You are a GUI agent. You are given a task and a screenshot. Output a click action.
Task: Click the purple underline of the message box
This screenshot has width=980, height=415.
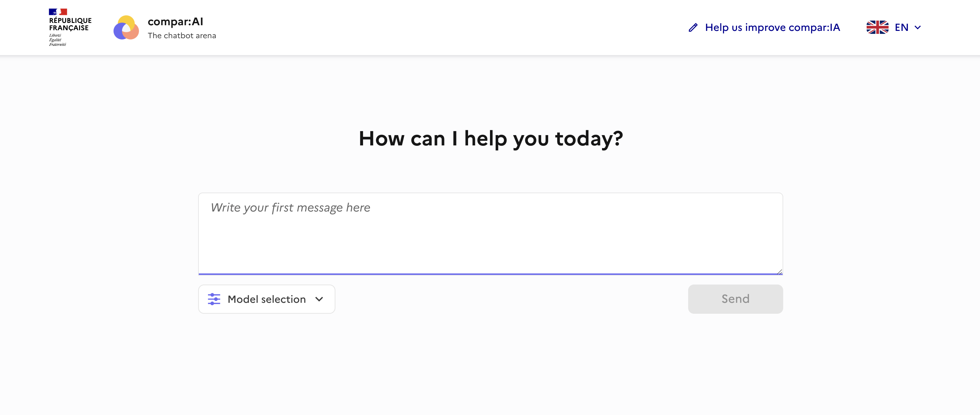tap(490, 274)
